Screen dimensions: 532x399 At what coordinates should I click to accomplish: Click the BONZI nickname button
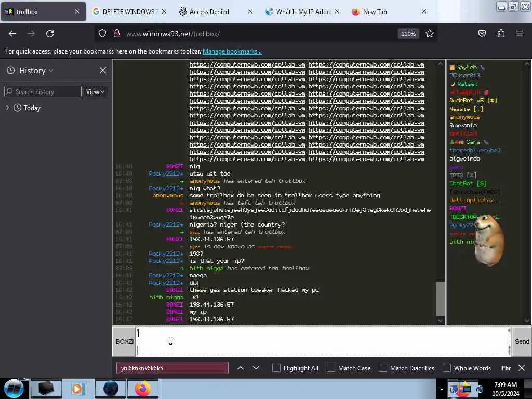[124, 341]
